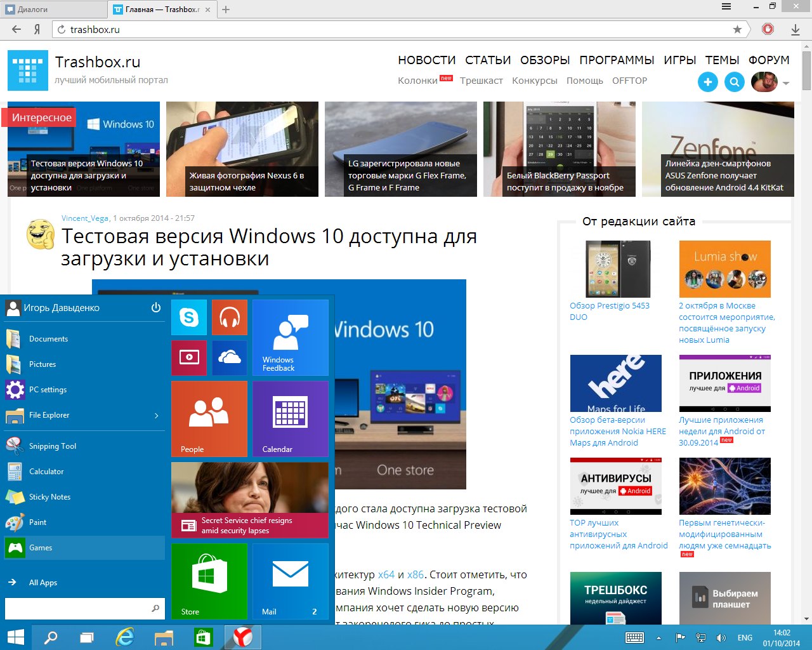This screenshot has height=650, width=812.
Task: Launch Sticky Notes from Start menu
Action: 84,497
